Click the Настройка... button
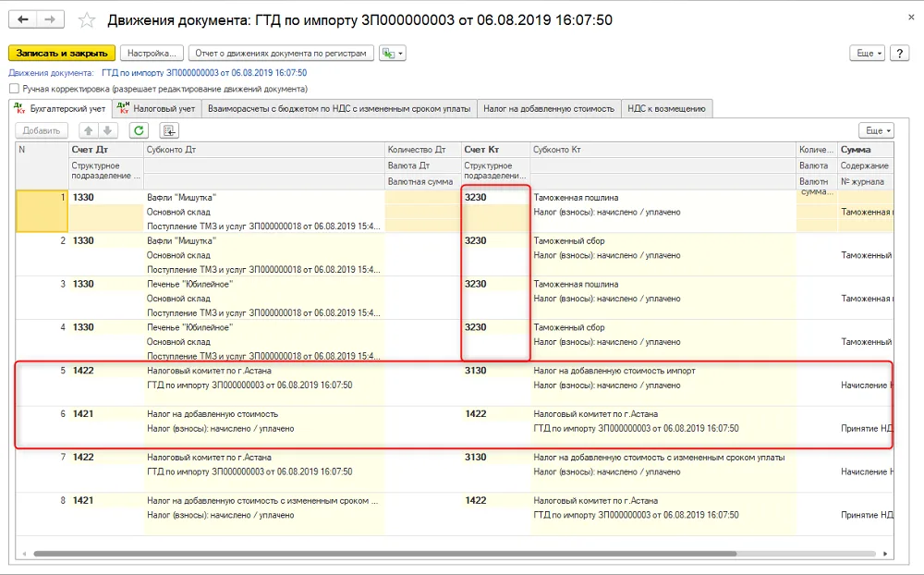 152,53
